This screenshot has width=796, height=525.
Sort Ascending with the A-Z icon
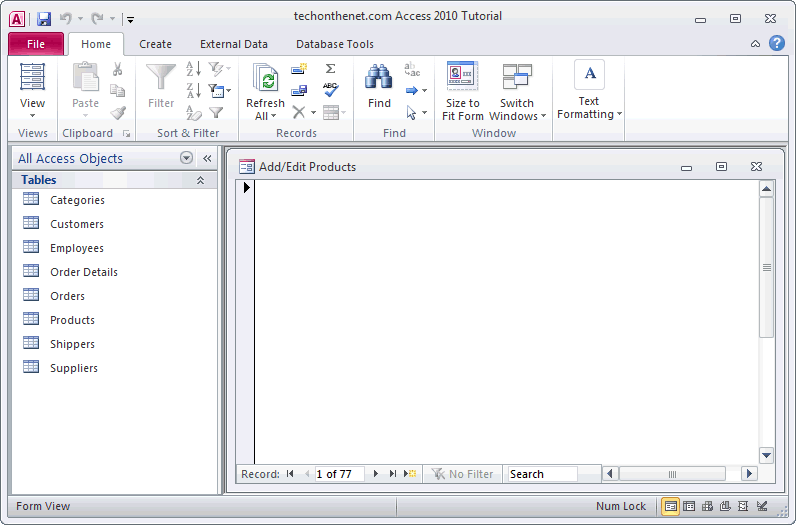click(x=193, y=69)
